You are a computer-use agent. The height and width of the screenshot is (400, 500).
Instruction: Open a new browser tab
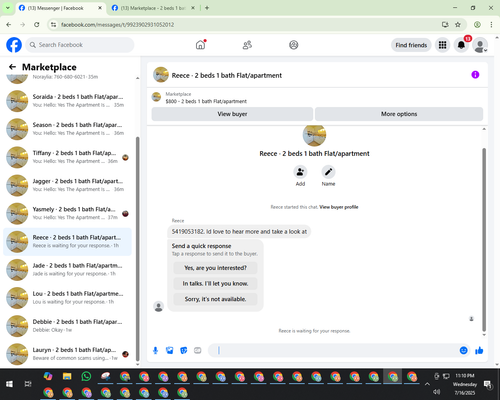click(207, 8)
